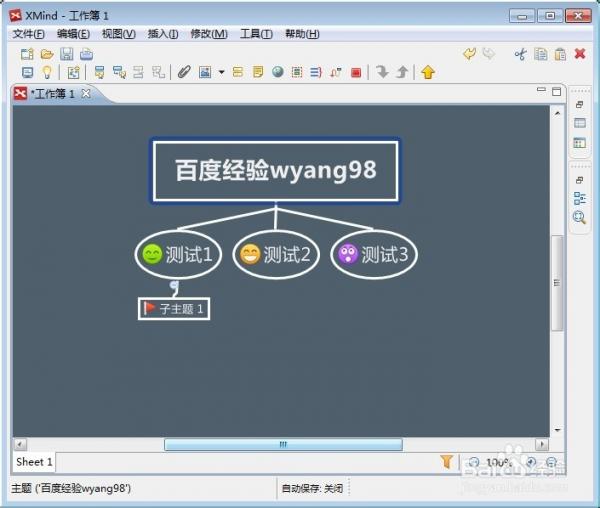Close the 工作簿 1 editor tab
Viewport: 600px width, 508px height.
(86, 93)
